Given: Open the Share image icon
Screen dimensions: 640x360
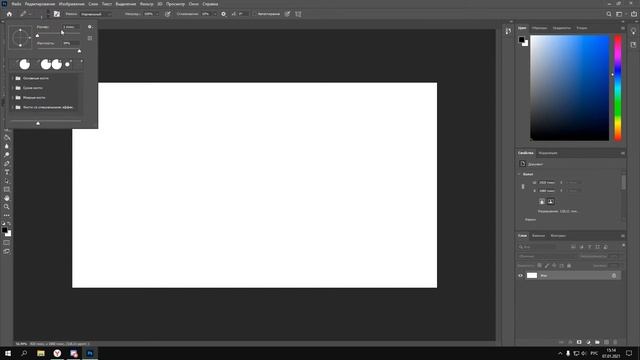Looking at the screenshot, I should point(633,14).
